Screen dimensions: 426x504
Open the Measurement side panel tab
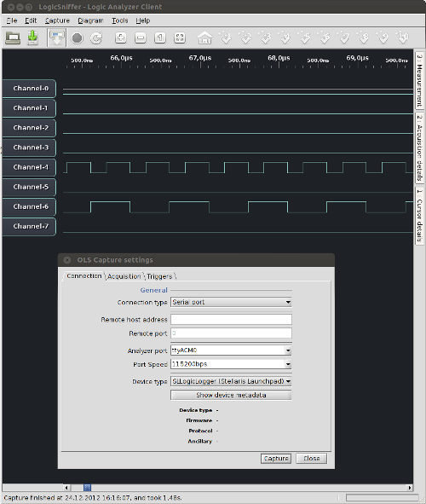tap(419, 81)
